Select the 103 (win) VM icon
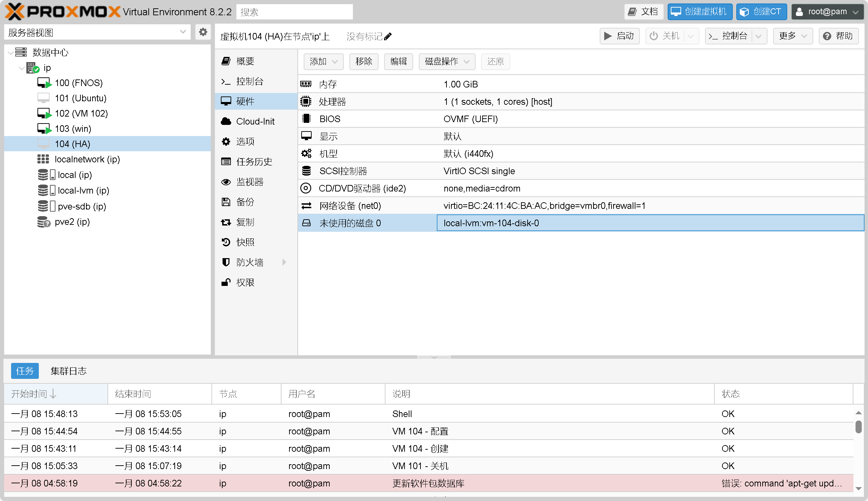 pyautogui.click(x=44, y=129)
